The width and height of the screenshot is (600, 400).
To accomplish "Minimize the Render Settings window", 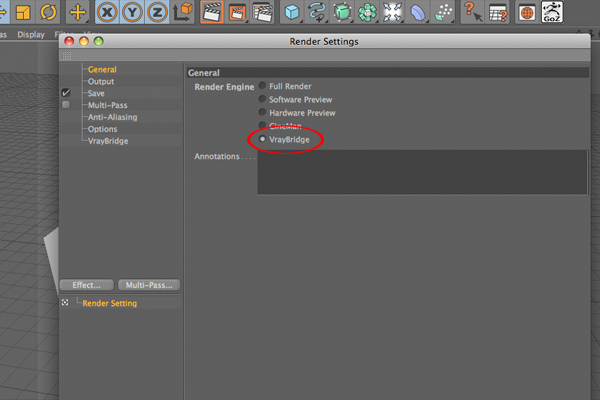I will point(84,41).
